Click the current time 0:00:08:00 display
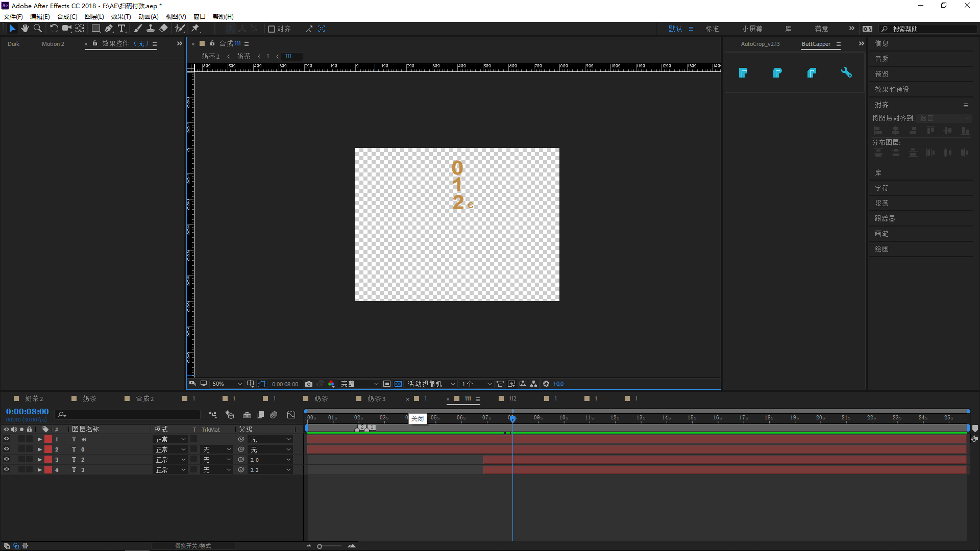Image resolution: width=980 pixels, height=551 pixels. click(27, 411)
